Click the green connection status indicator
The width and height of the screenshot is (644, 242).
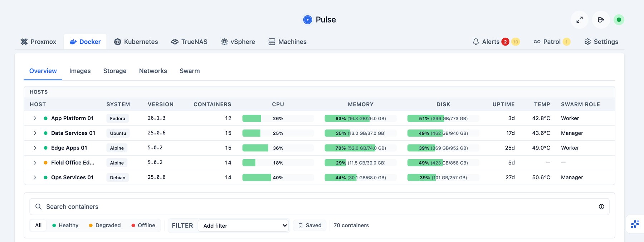coord(619,20)
